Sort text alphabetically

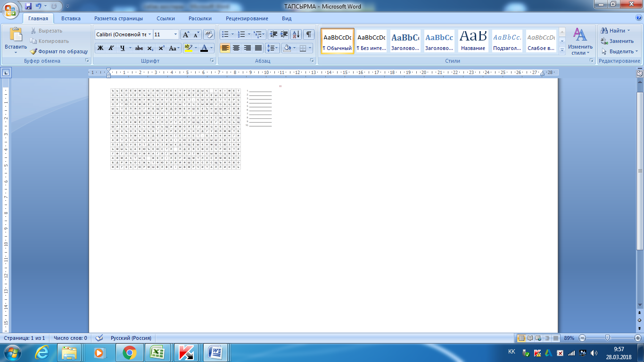pyautogui.click(x=296, y=34)
